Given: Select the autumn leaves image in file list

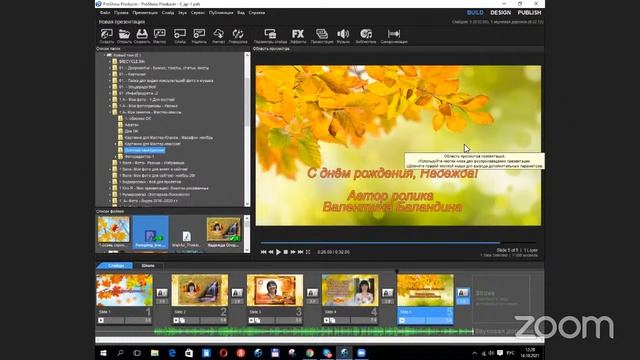Looking at the screenshot, I should pyautogui.click(x=113, y=229).
